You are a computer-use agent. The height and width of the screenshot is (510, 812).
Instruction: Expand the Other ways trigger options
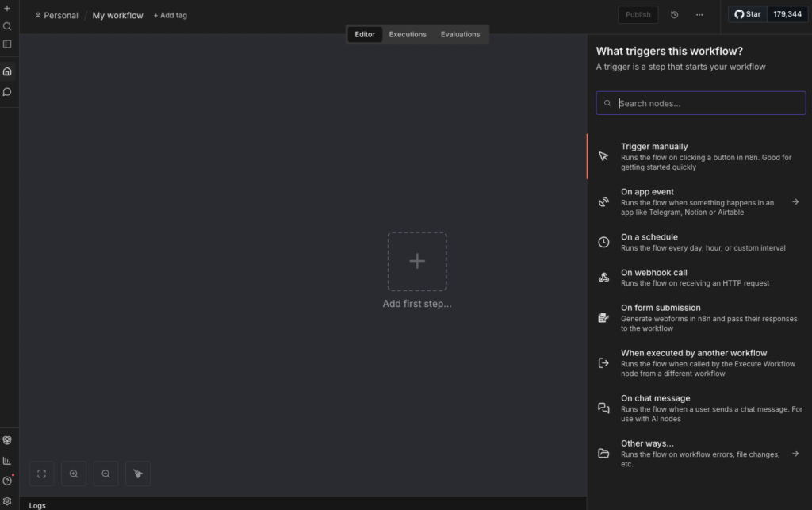click(x=795, y=454)
